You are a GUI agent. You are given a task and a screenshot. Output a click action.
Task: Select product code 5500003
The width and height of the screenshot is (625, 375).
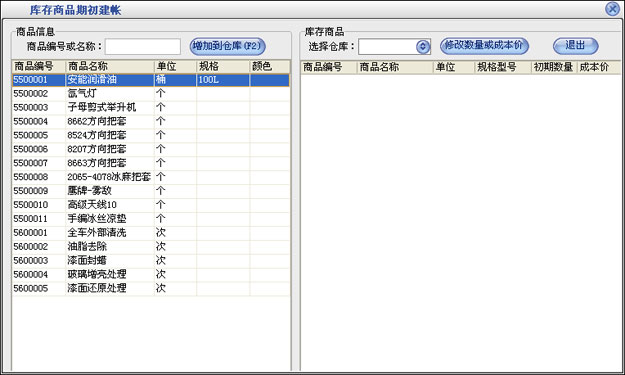(x=31, y=108)
